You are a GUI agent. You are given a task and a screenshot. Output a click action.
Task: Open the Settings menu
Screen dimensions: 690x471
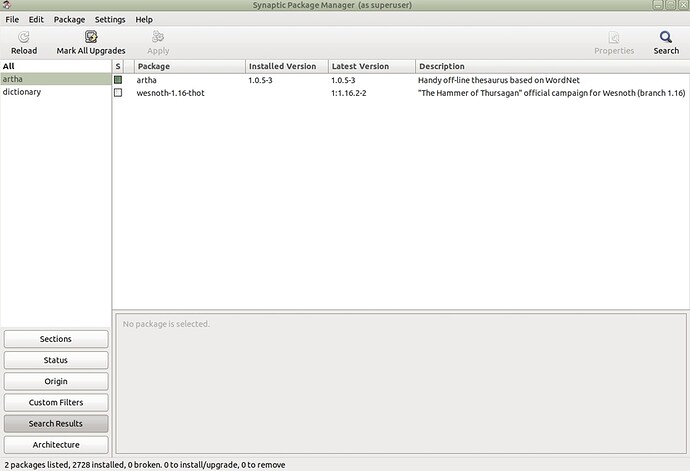pos(110,19)
